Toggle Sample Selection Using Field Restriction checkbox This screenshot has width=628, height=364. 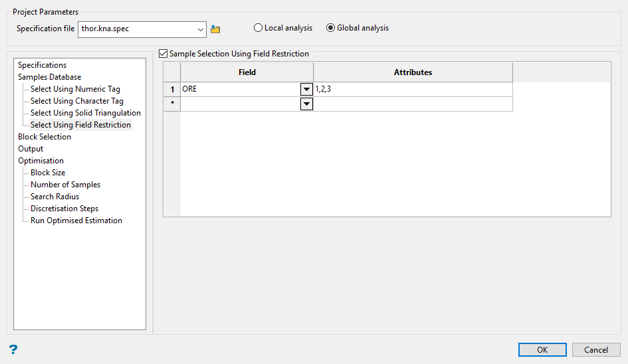[x=163, y=54]
